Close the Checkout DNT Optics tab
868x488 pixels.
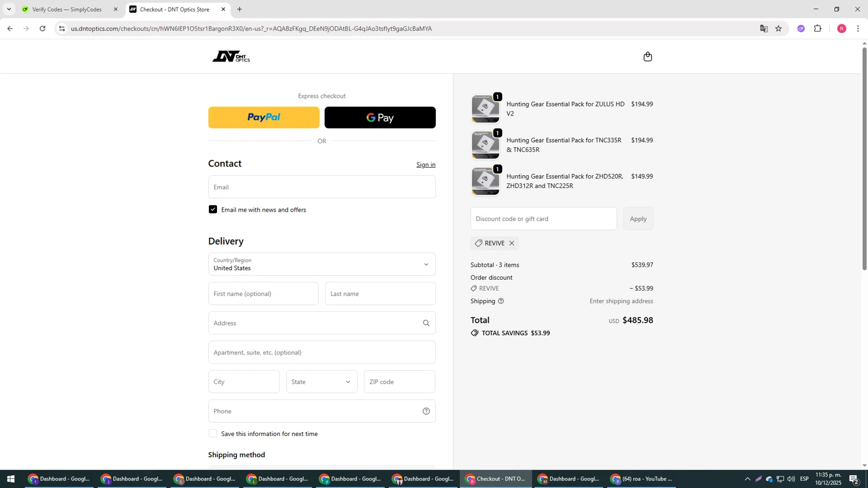[x=223, y=9]
